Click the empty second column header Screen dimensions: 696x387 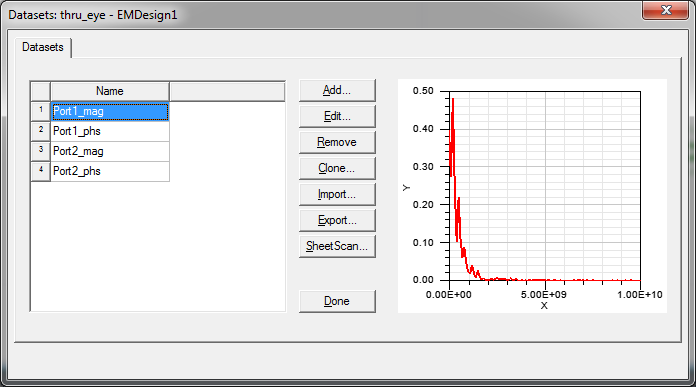click(227, 91)
